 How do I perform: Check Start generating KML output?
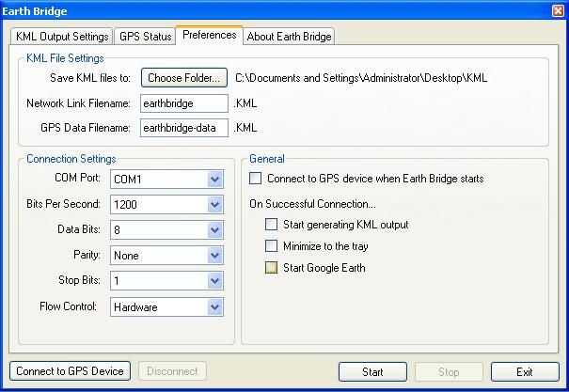[x=271, y=225]
